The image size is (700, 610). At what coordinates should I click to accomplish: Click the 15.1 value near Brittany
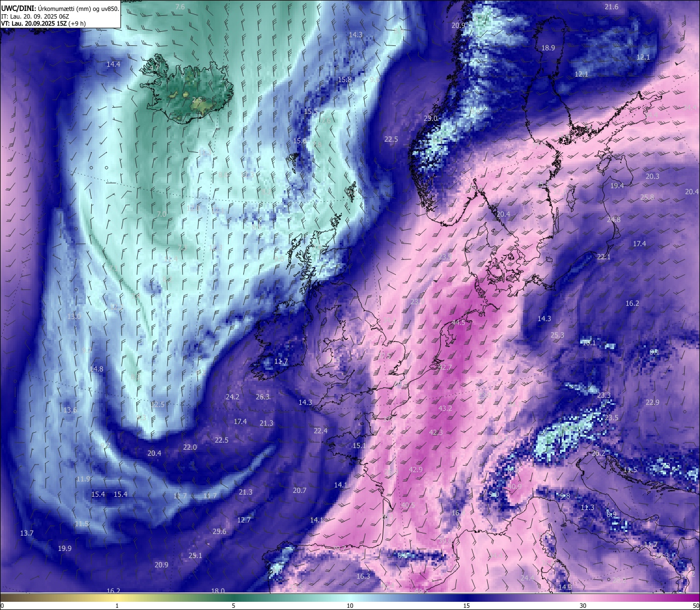pyautogui.click(x=359, y=445)
